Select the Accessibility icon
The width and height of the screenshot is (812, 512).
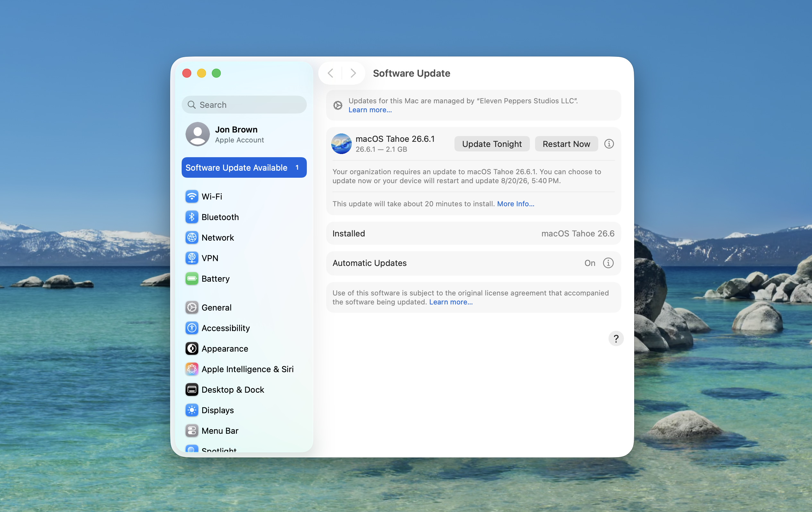(192, 328)
